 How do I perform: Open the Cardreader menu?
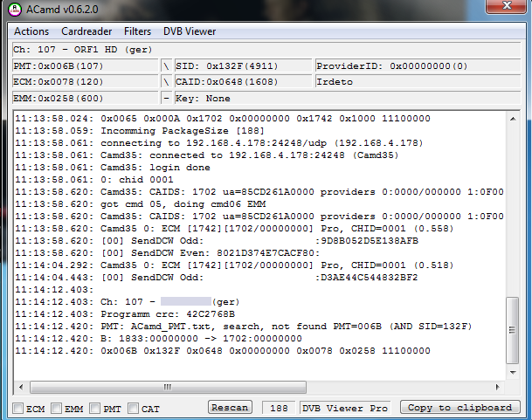coord(86,31)
